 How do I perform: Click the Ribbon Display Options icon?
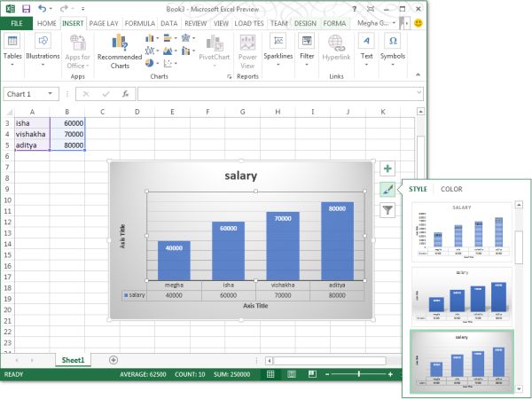click(x=371, y=9)
